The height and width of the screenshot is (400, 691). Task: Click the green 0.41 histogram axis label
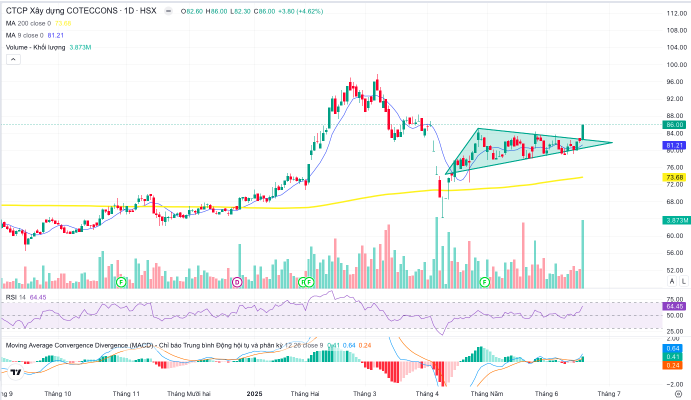[x=673, y=357]
